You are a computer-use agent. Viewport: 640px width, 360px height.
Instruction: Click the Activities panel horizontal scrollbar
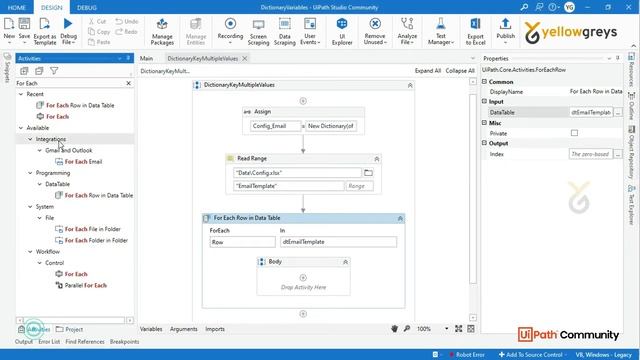click(x=74, y=320)
